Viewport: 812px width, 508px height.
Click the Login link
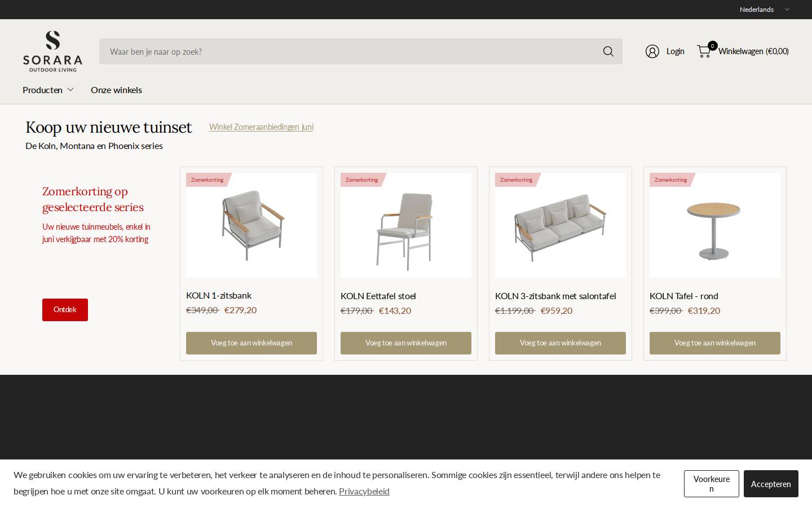[x=675, y=51]
